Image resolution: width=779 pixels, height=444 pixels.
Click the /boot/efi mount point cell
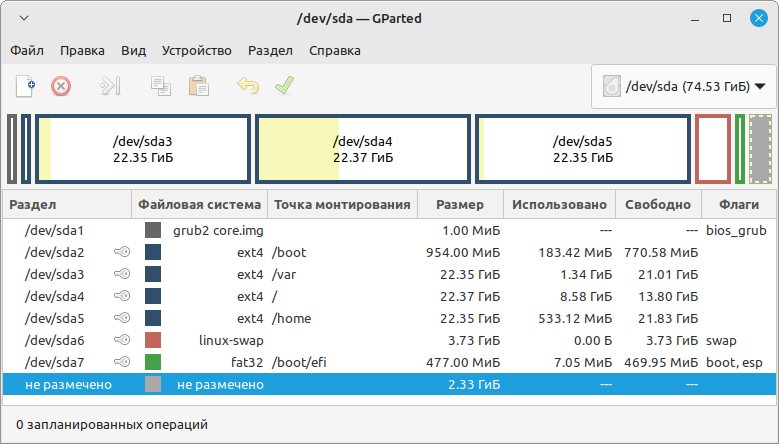(299, 362)
